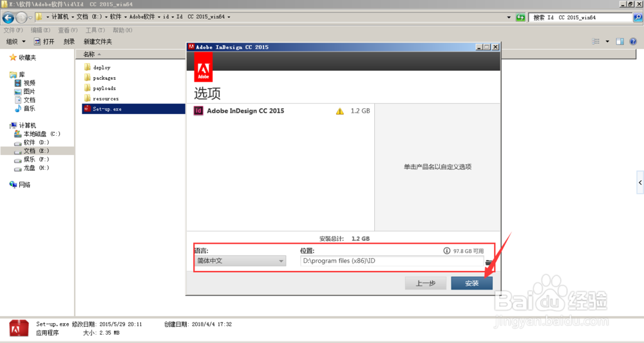644x343 pixels.
Task: Click the green refresh address icon
Action: click(520, 17)
